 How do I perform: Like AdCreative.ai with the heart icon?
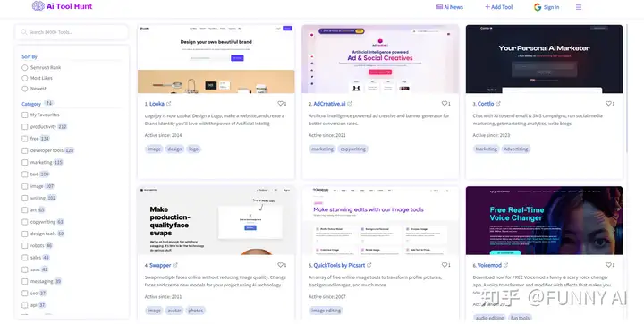coord(445,104)
